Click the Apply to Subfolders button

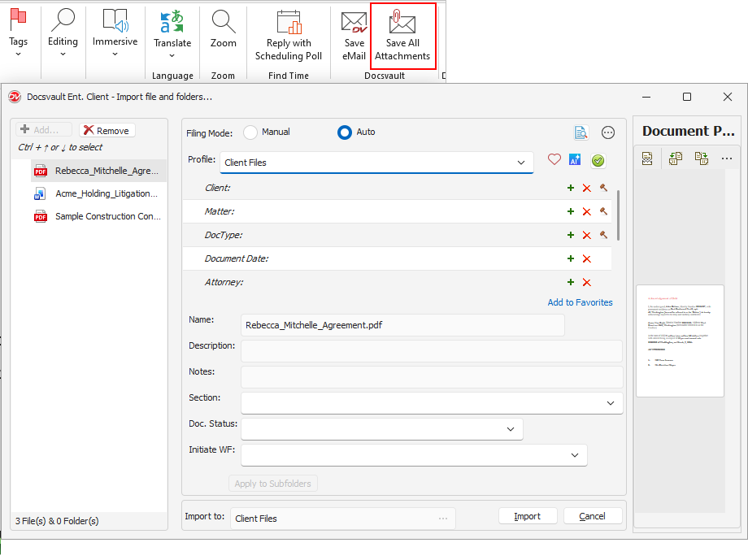[273, 484]
